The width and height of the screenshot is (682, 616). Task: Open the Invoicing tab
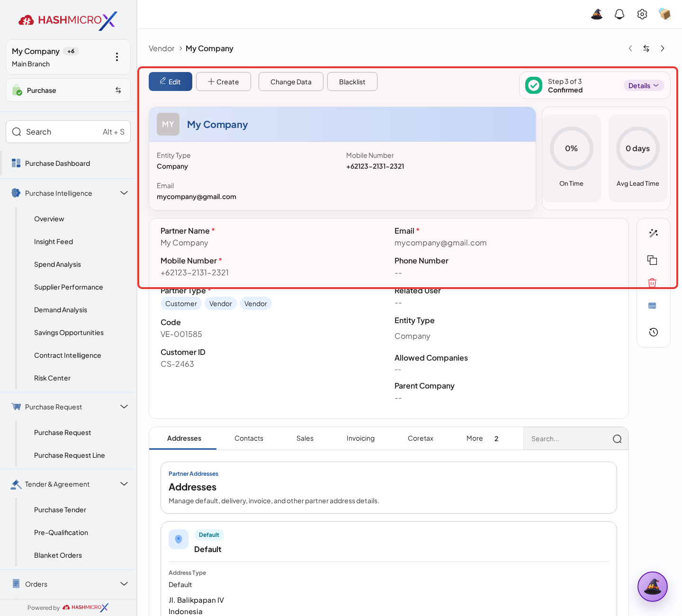click(360, 438)
